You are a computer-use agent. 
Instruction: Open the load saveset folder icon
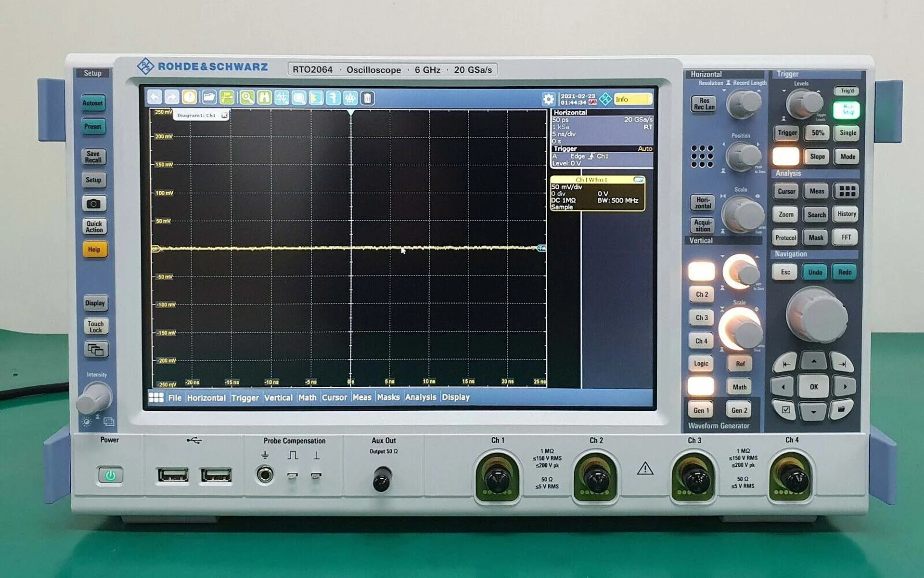click(209, 98)
